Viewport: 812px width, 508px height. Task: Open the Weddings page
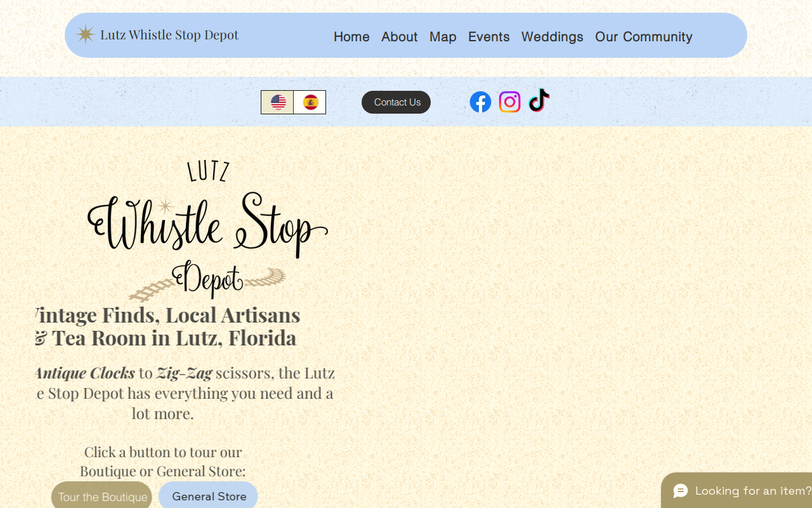552,37
